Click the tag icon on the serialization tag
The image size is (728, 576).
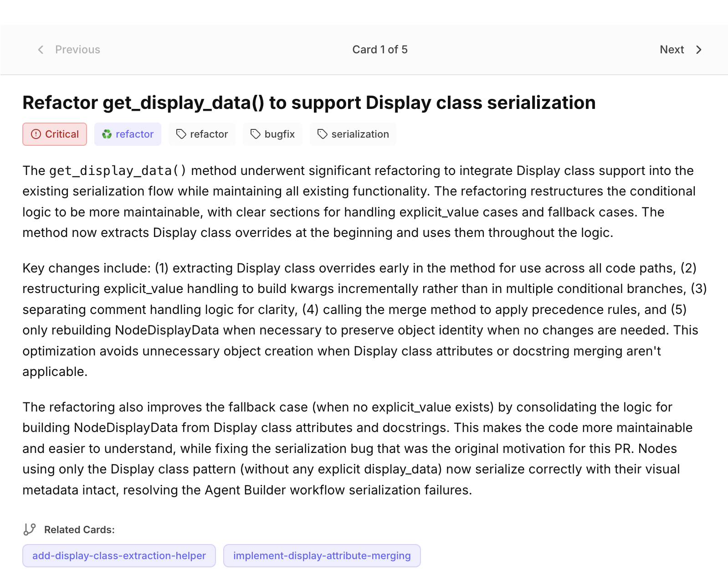click(323, 134)
